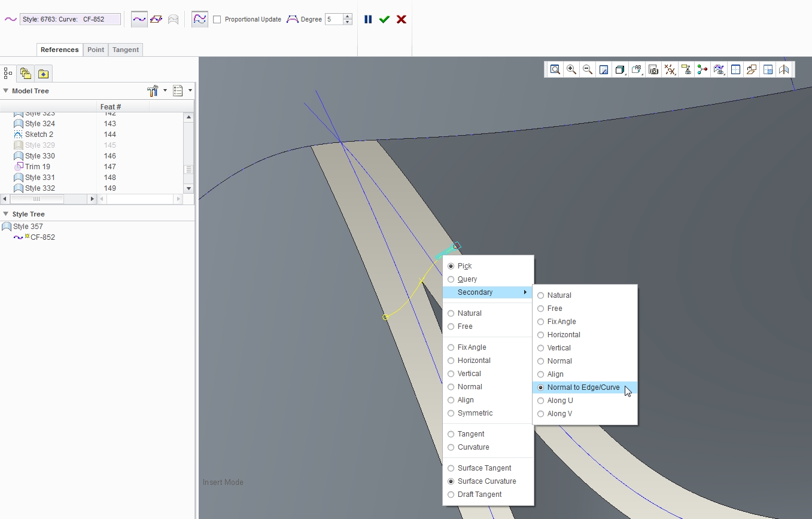The width and height of the screenshot is (812, 519).
Task: Click the curve name collector field
Action: (x=70, y=19)
